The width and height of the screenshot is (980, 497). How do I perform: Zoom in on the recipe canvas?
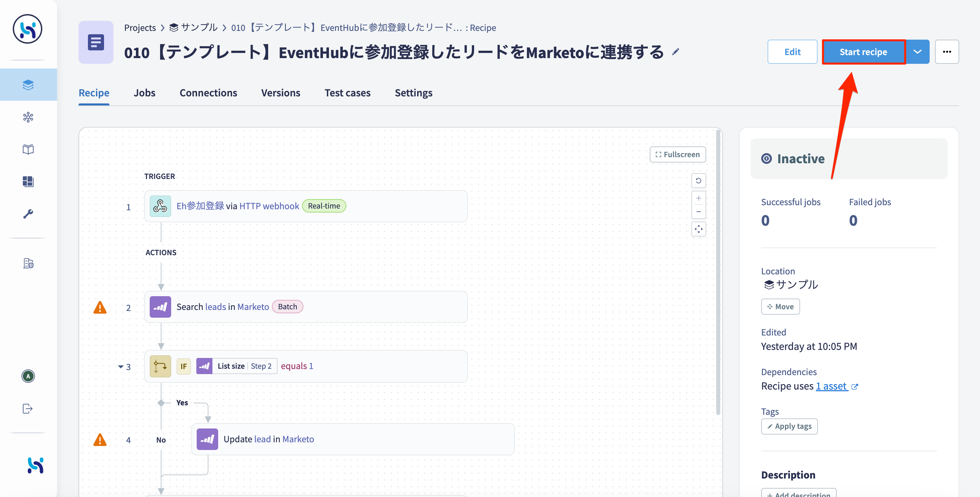[x=698, y=198]
